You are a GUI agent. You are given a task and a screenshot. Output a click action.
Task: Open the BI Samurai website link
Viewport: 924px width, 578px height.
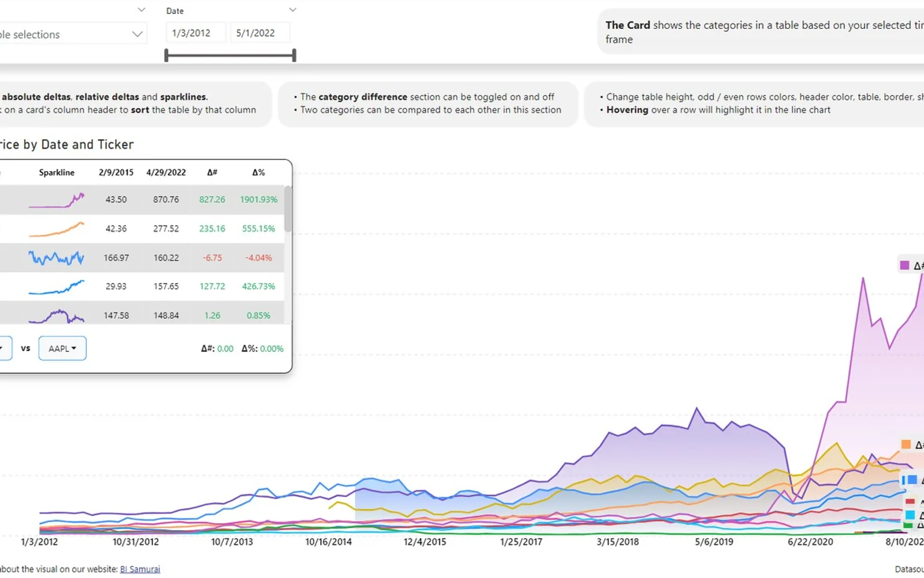point(140,569)
